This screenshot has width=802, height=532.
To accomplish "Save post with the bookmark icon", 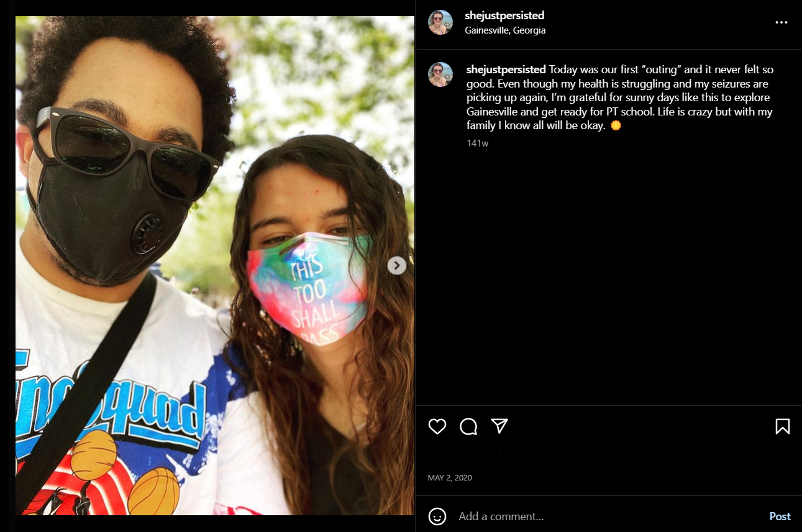I will click(782, 426).
